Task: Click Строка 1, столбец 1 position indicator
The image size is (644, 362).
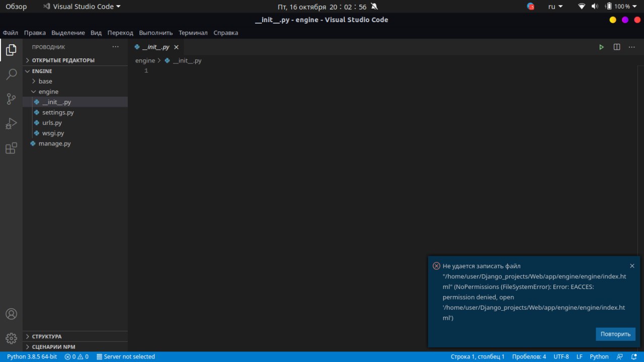Action: 477,356
